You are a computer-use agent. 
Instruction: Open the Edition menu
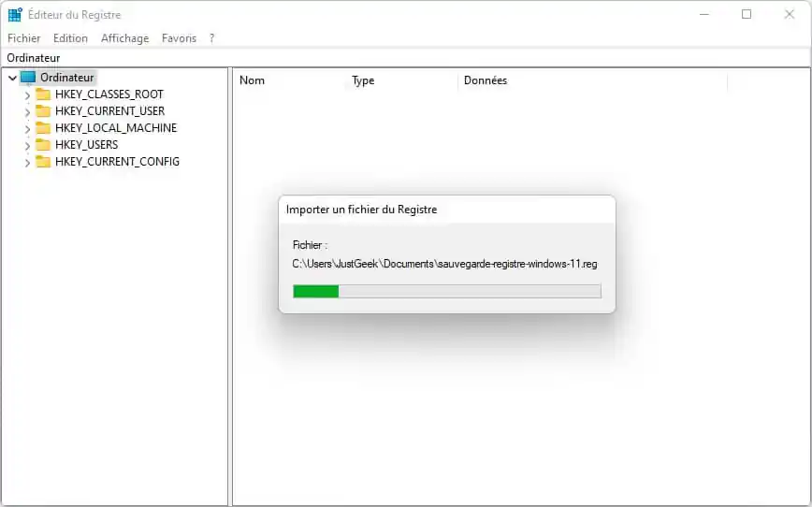pos(70,38)
